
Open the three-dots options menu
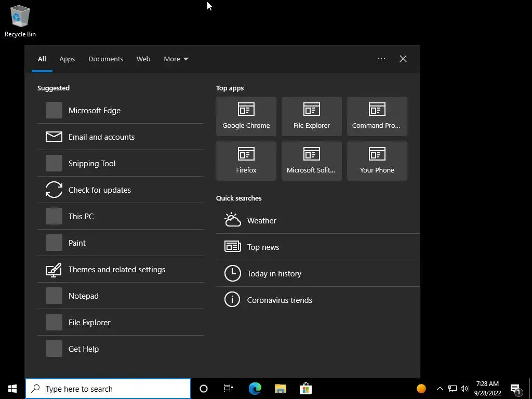381,59
